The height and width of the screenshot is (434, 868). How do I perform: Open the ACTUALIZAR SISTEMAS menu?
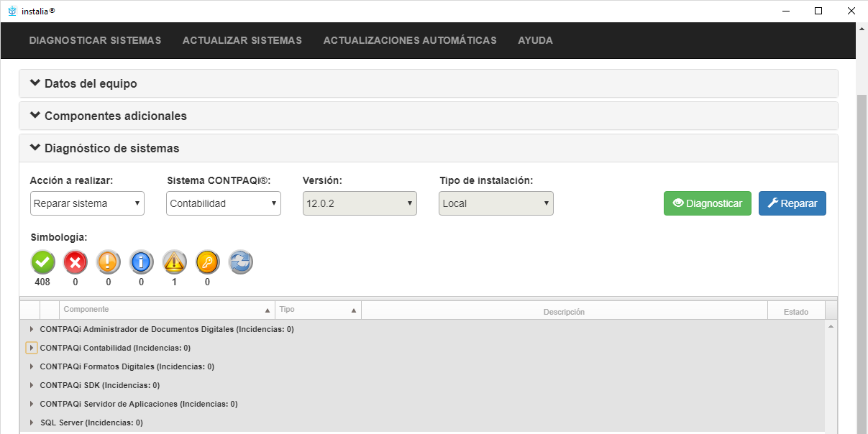pyautogui.click(x=242, y=40)
